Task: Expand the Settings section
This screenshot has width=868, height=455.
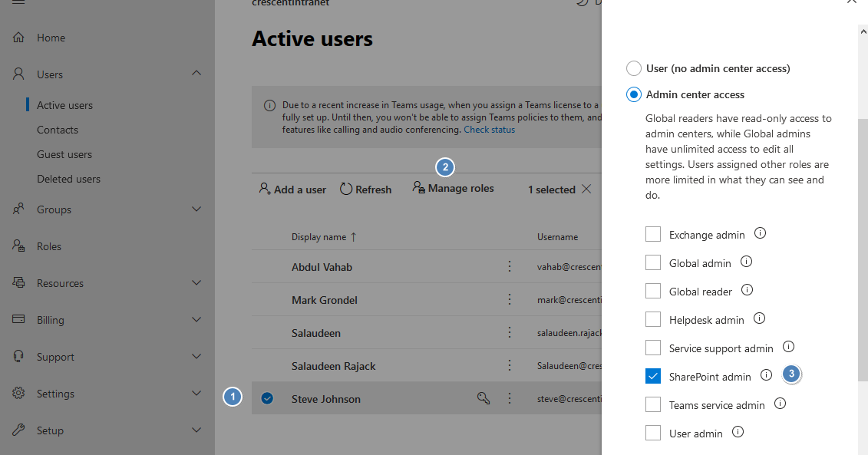Action: pyautogui.click(x=196, y=393)
